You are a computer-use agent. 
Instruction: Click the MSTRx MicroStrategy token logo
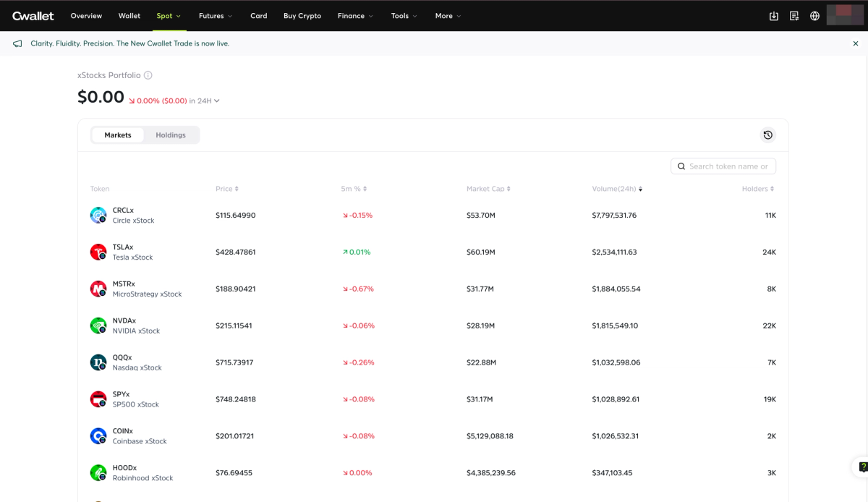(x=98, y=289)
